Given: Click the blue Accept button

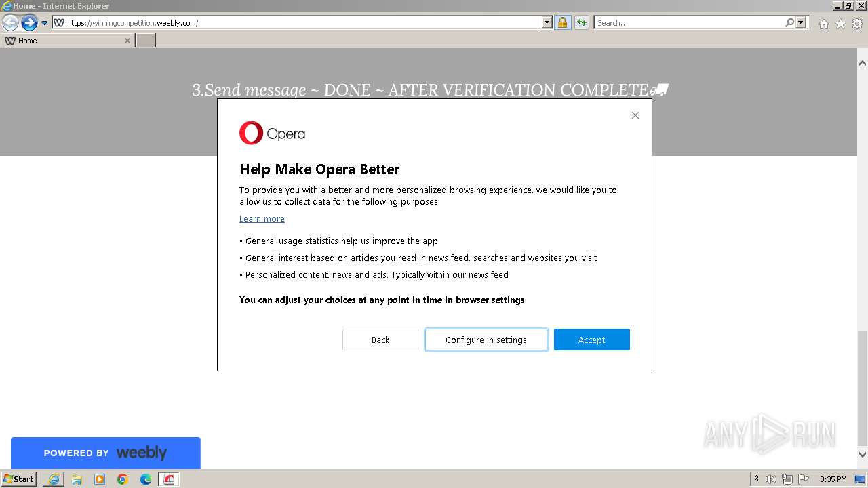Looking at the screenshot, I should click(x=592, y=340).
